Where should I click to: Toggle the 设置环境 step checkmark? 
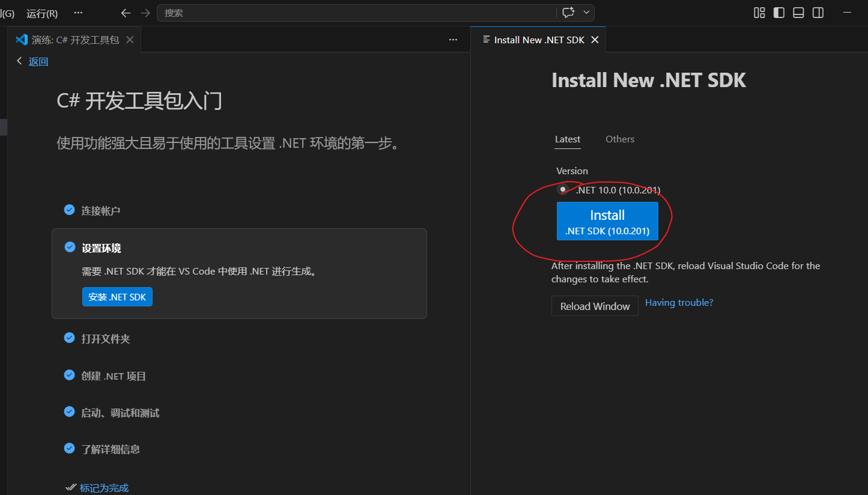(69, 247)
